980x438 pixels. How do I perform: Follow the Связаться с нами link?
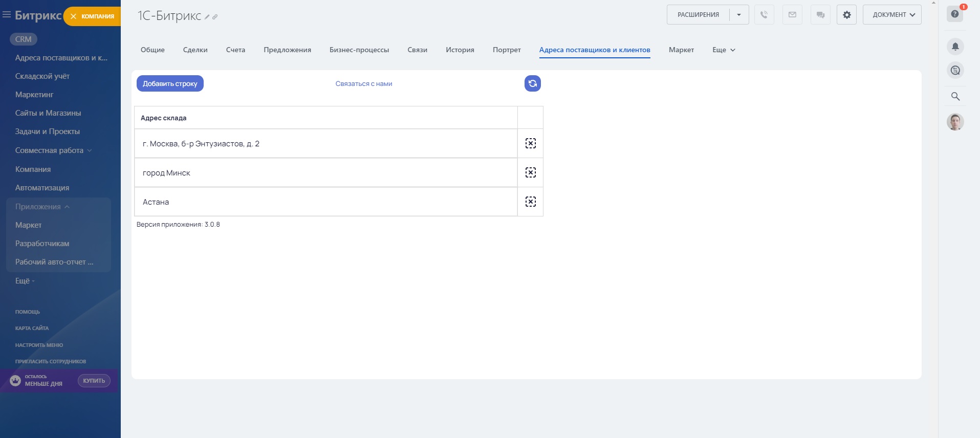[363, 83]
